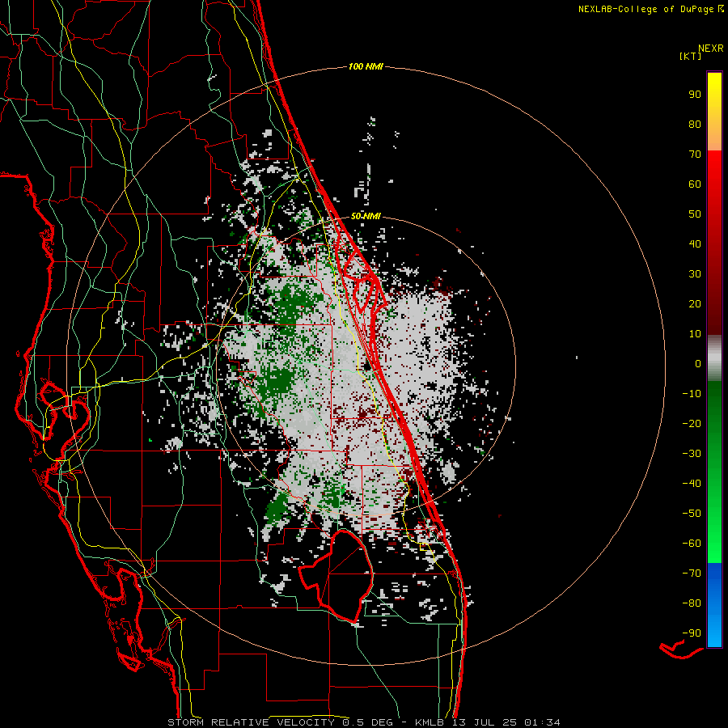Click the 0 kt scale value
Screen dimensions: 728x728
698,363
